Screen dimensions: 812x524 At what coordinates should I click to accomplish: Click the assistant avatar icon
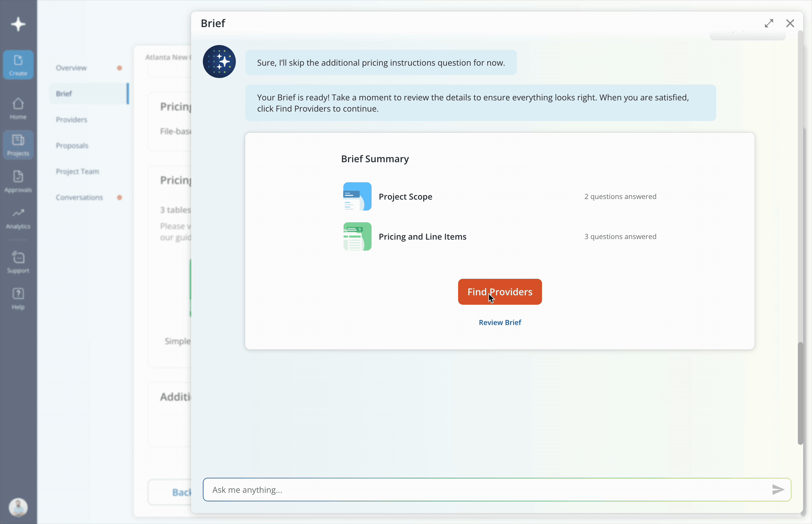[x=219, y=62]
